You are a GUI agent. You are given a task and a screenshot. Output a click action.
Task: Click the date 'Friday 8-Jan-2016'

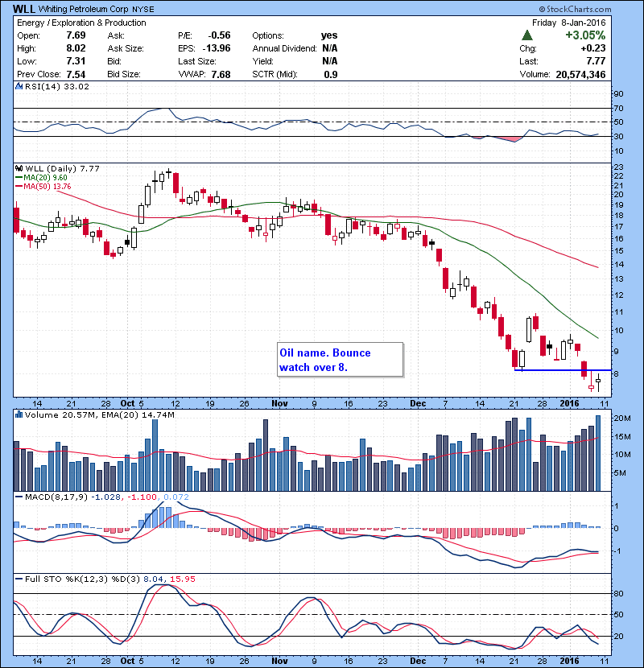568,23
